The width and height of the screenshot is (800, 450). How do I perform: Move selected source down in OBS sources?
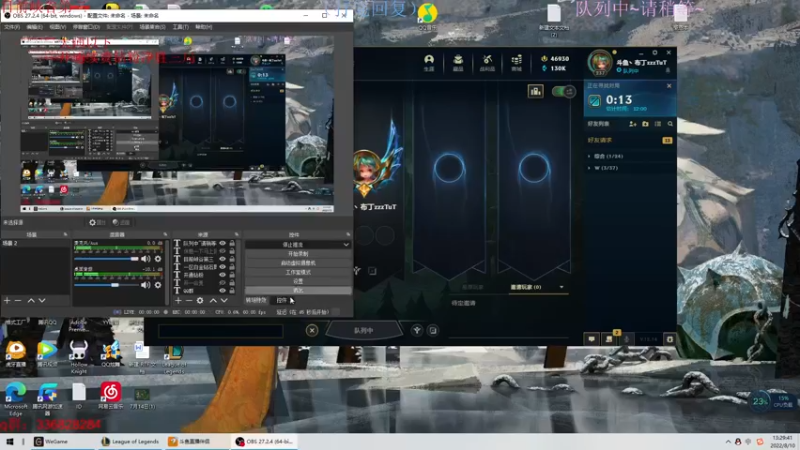pos(224,301)
